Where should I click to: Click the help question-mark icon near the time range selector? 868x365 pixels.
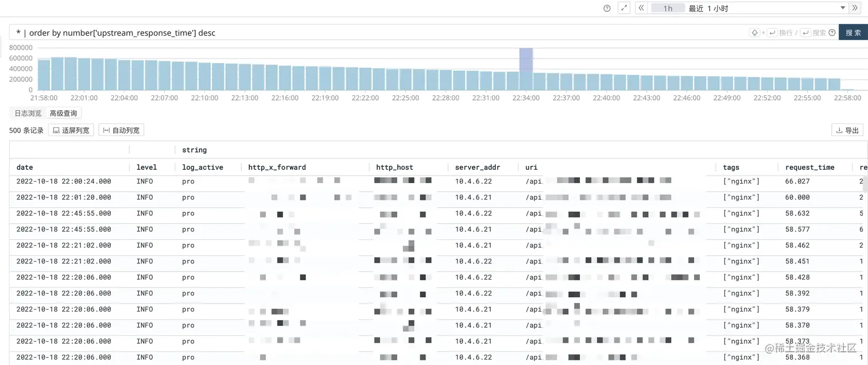pyautogui.click(x=607, y=9)
